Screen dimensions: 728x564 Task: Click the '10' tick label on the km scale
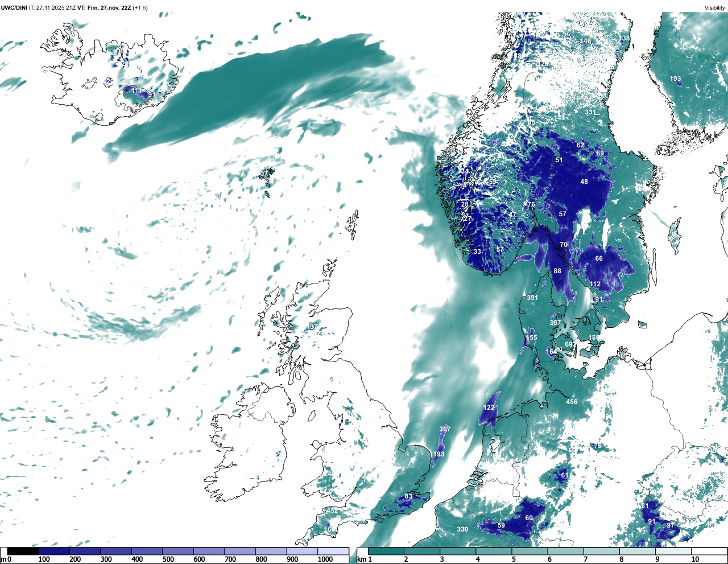click(696, 559)
